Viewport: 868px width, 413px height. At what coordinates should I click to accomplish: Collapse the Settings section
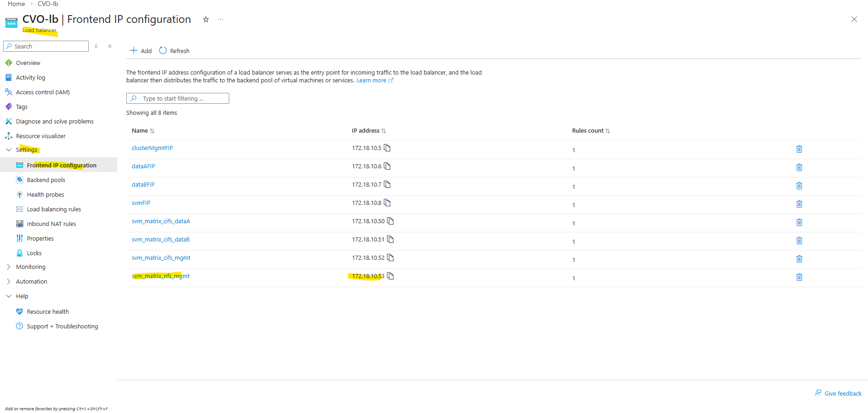pos(9,150)
